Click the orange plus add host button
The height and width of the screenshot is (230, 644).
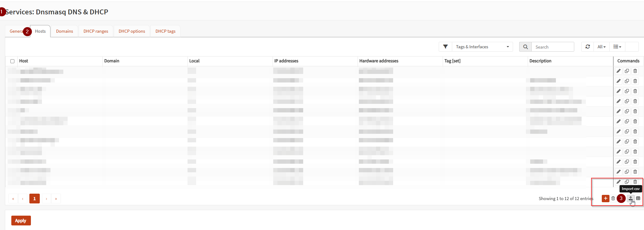click(605, 199)
